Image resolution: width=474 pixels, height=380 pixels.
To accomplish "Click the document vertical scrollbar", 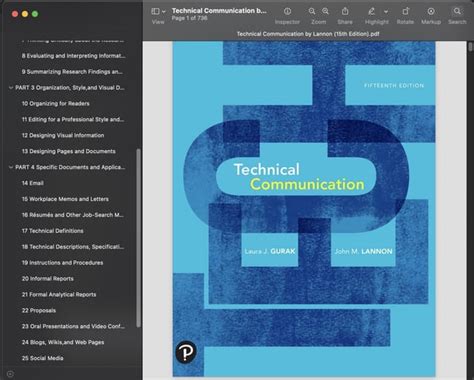I will (x=470, y=47).
